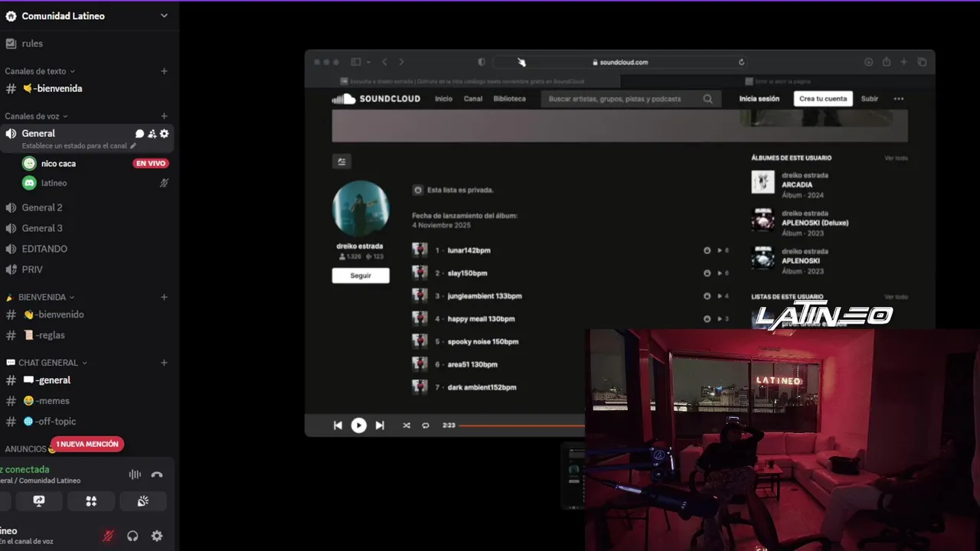This screenshot has width=980, height=551.
Task: Open the Discord activities launcher button
Action: (x=91, y=501)
